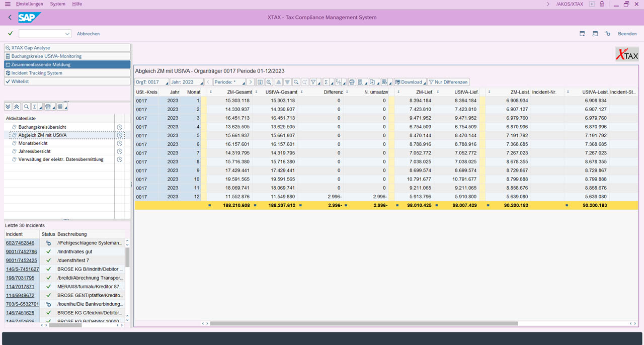Click the Beenden button
This screenshot has height=345, width=644.
pos(627,34)
